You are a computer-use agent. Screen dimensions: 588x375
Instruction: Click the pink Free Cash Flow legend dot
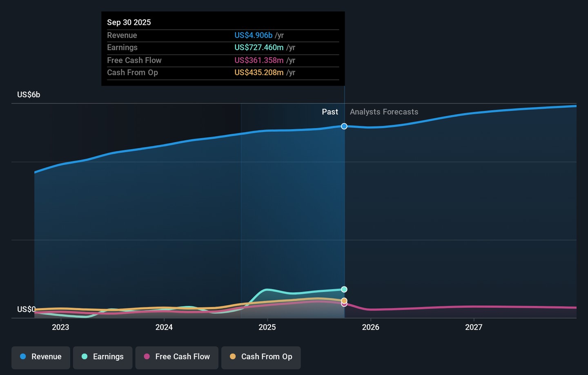pos(147,357)
